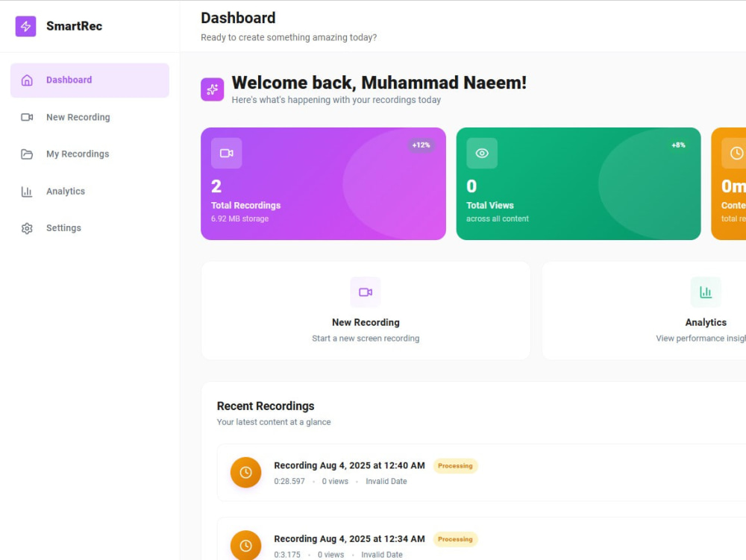Click the eye icon on Total Views card
The height and width of the screenshot is (560, 746).
pyautogui.click(x=482, y=153)
